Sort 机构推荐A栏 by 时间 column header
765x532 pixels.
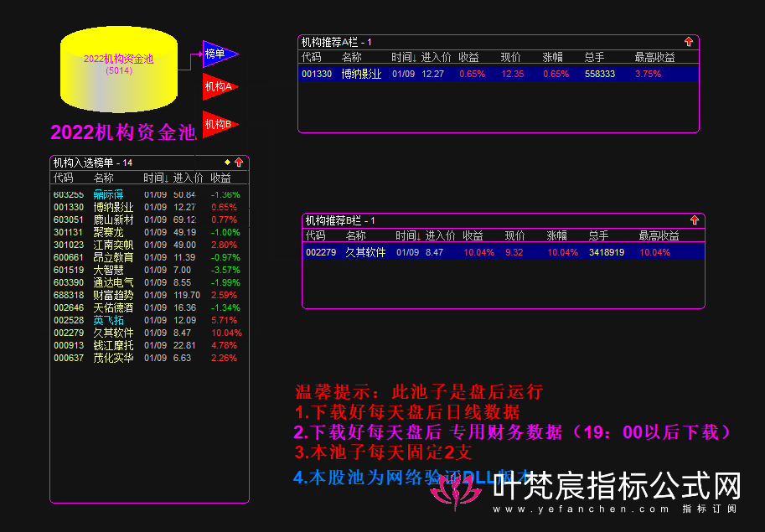coord(404,57)
